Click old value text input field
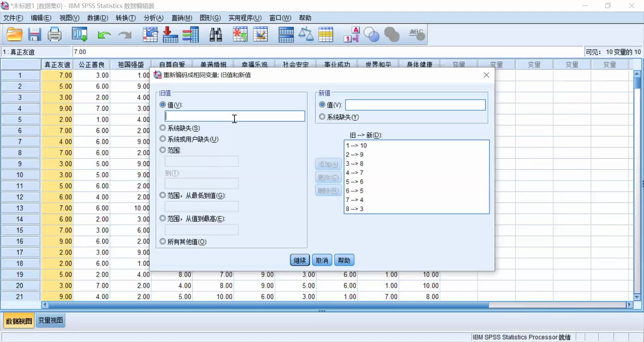 235,116
